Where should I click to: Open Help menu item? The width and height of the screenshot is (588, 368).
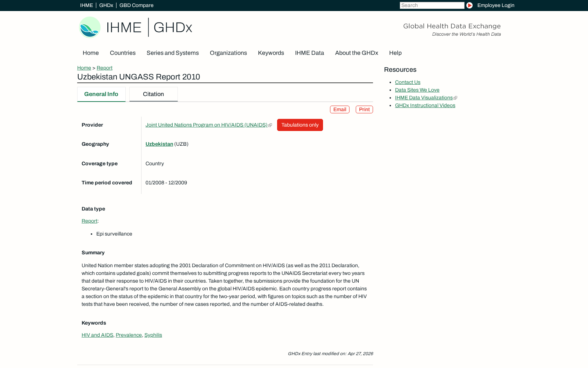coord(395,53)
